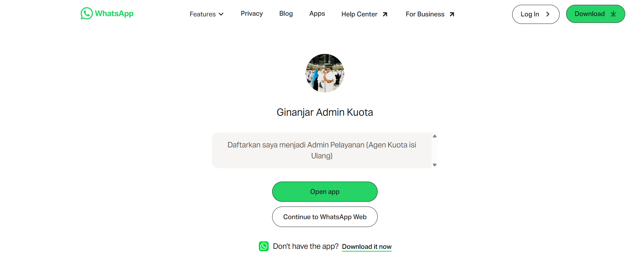
Task: Select the Ginanjar Admin Kuota name
Action: click(x=325, y=112)
